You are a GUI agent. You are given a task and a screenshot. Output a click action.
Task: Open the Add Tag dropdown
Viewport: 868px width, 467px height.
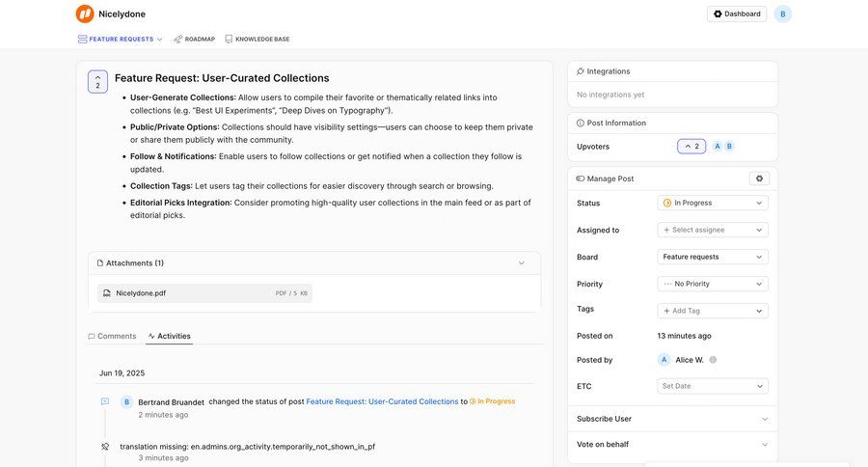click(713, 311)
